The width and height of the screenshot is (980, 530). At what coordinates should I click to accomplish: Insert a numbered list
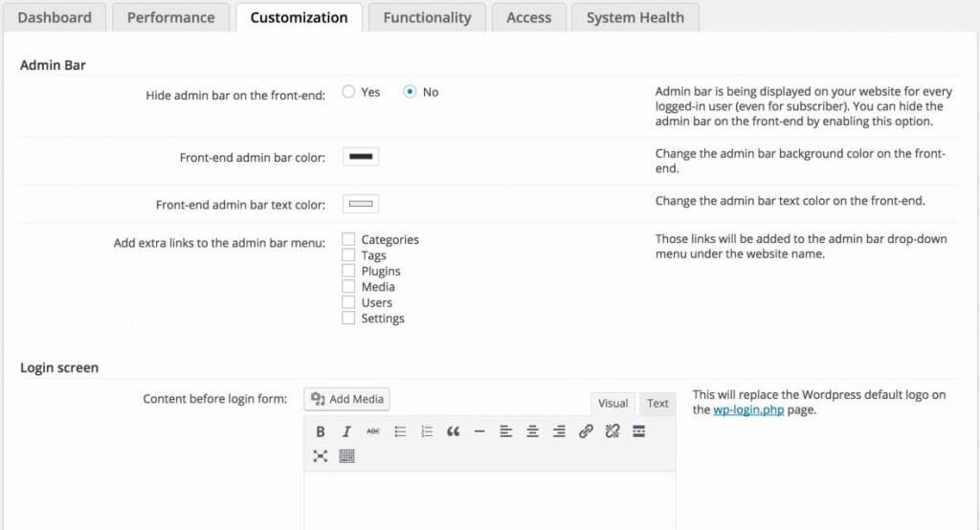tap(427, 431)
